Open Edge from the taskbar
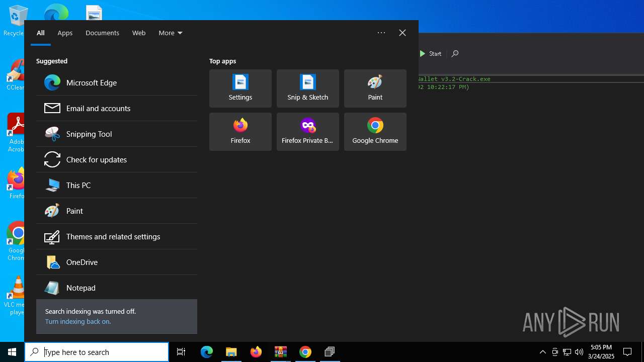This screenshot has height=362, width=644. click(207, 352)
